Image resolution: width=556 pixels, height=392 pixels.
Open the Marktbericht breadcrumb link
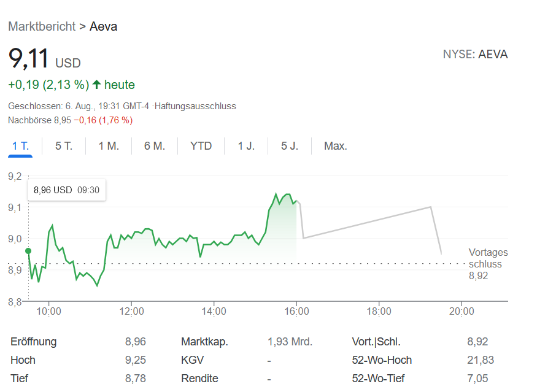(41, 26)
